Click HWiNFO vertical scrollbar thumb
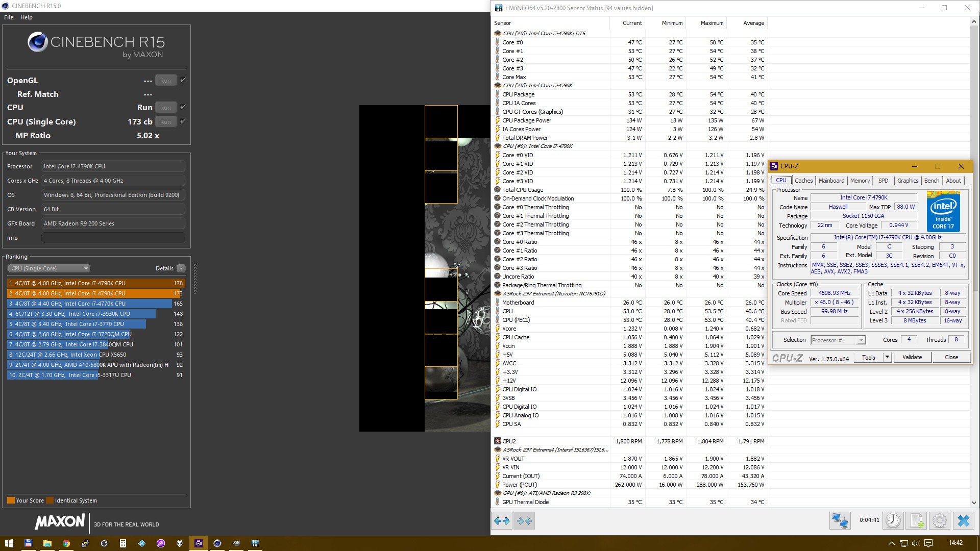 pyautogui.click(x=974, y=159)
